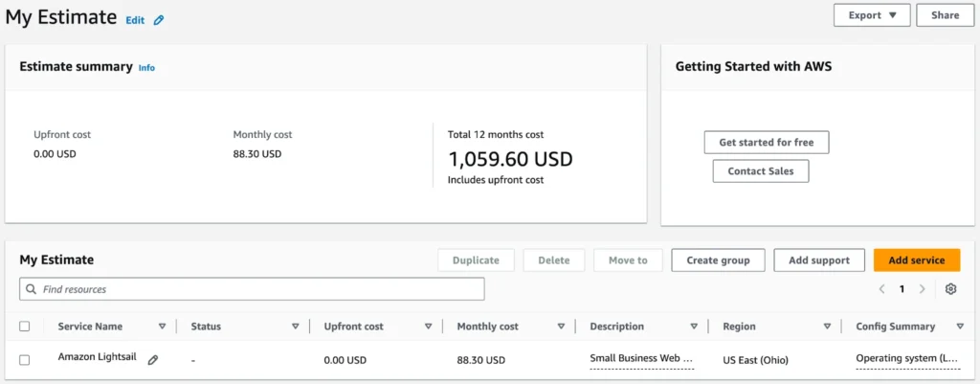Screen dimensions: 980x384
Task: Sort by Upfront cost column arrow
Action: coord(428,327)
